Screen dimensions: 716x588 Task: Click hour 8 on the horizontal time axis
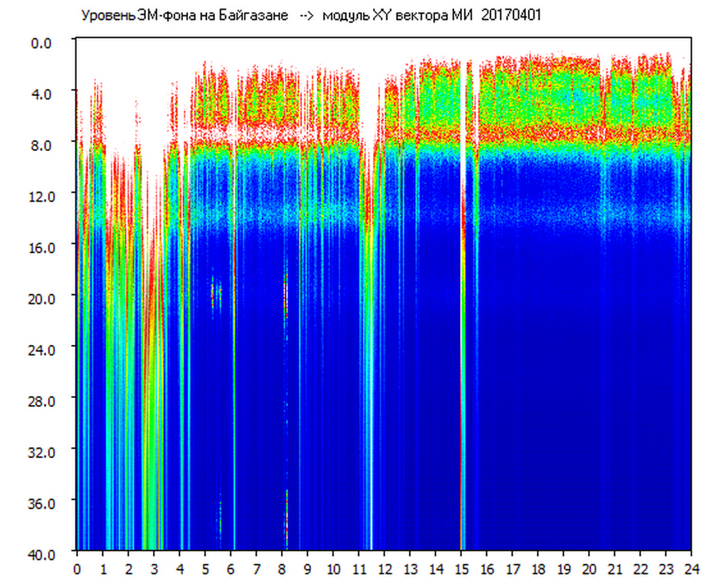click(282, 569)
